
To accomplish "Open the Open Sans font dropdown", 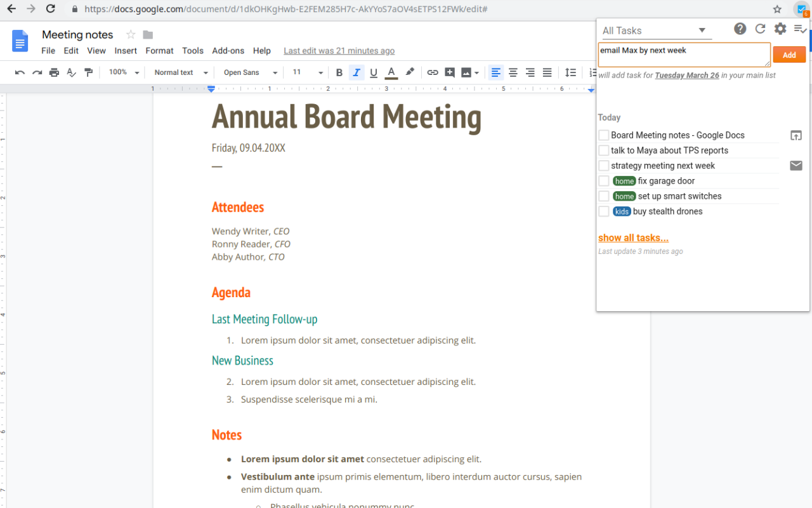I will click(249, 72).
